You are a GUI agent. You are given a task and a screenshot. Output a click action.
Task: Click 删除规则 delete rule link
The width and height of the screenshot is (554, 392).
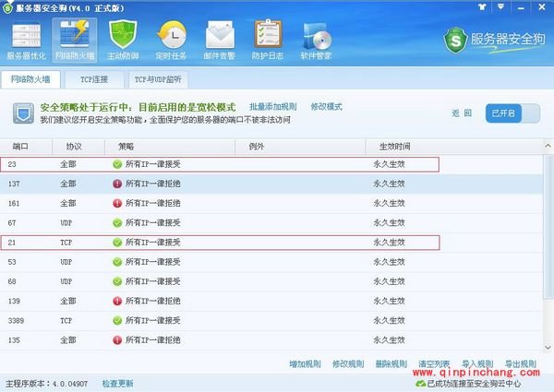[391, 363]
